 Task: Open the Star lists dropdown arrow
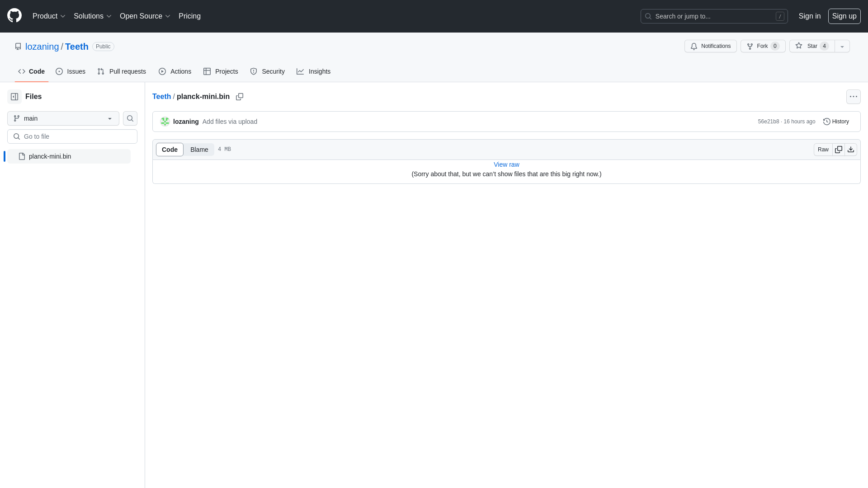click(842, 46)
